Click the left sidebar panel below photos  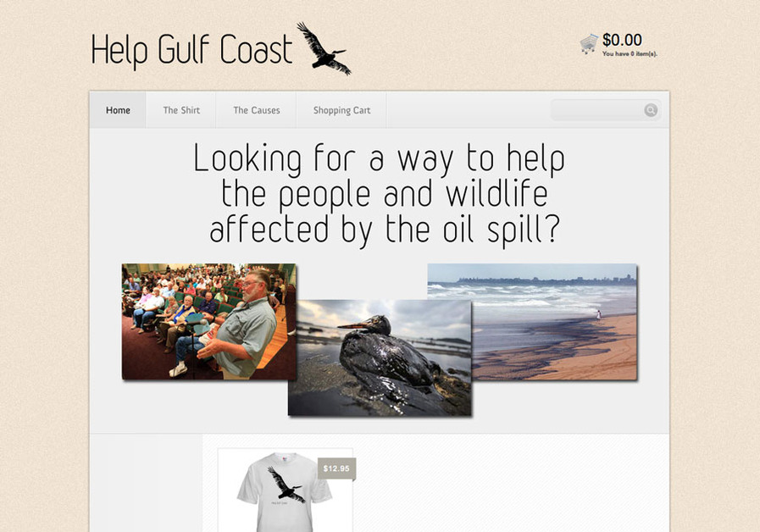pos(146,483)
